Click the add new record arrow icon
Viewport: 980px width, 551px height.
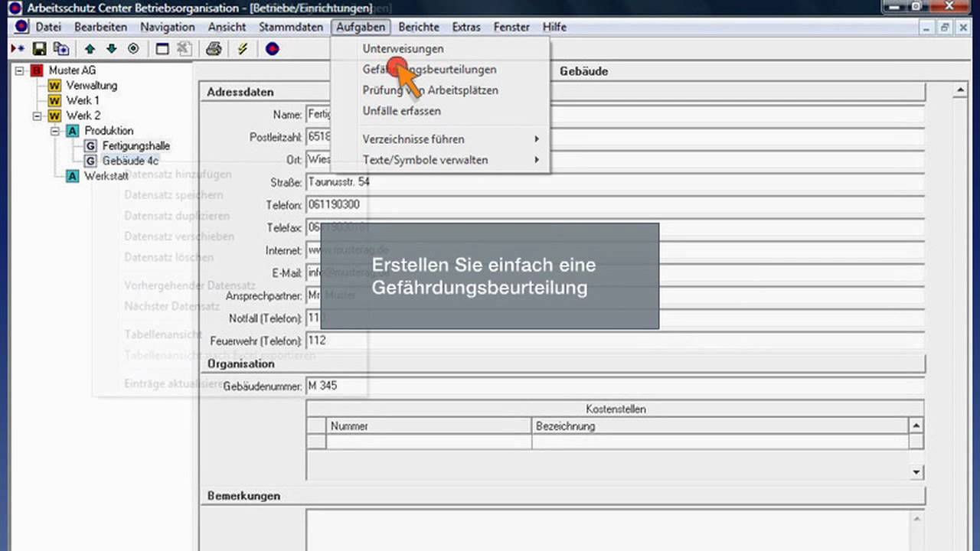[x=18, y=49]
